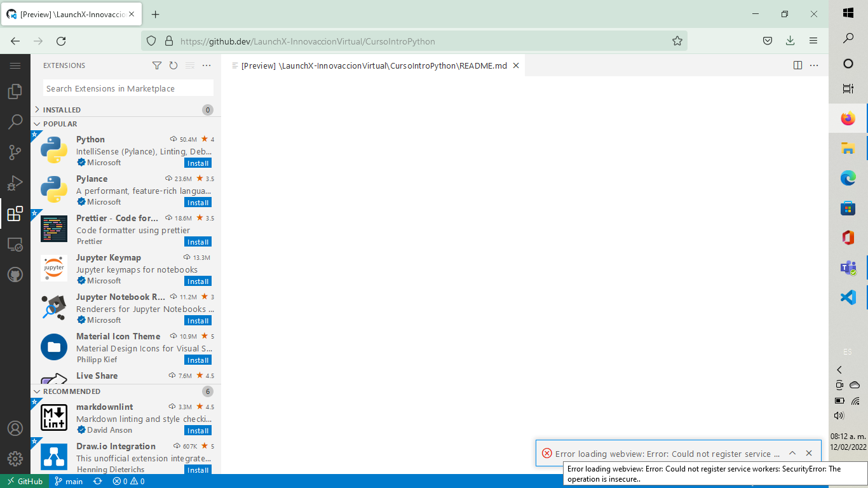Viewport: 868px width, 488px height.
Task: Open the hamburger application menu in activity bar
Action: coord(15,65)
